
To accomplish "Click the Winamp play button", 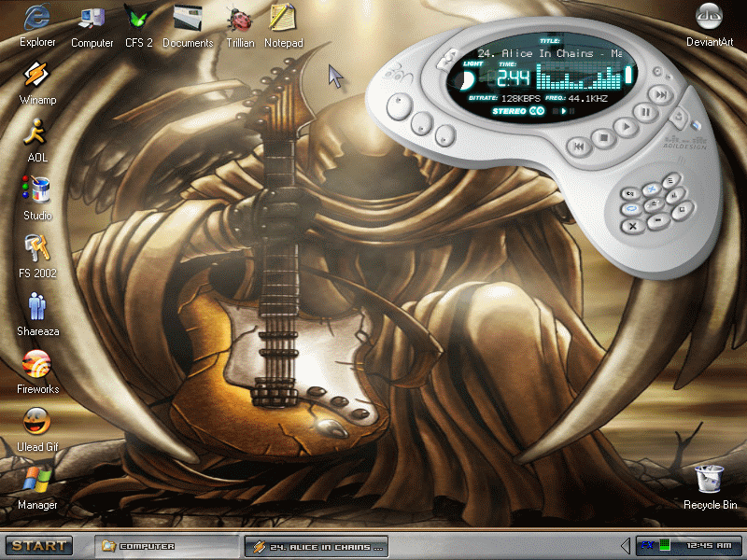I will coord(626,127).
